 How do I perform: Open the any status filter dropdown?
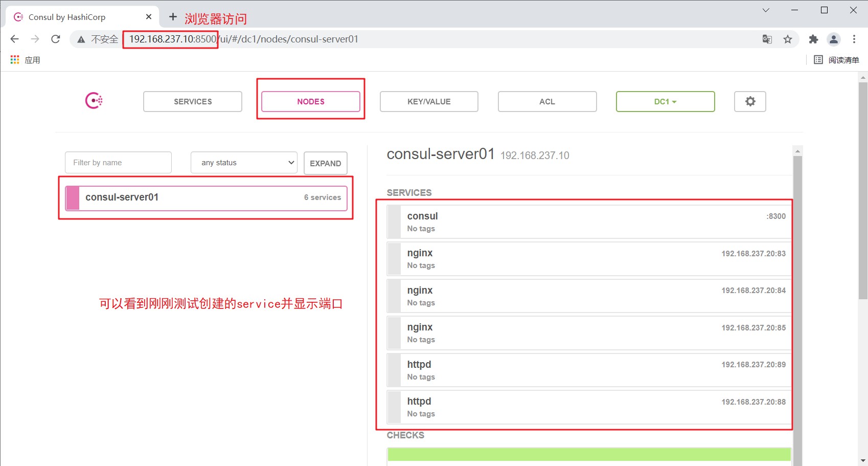(244, 163)
